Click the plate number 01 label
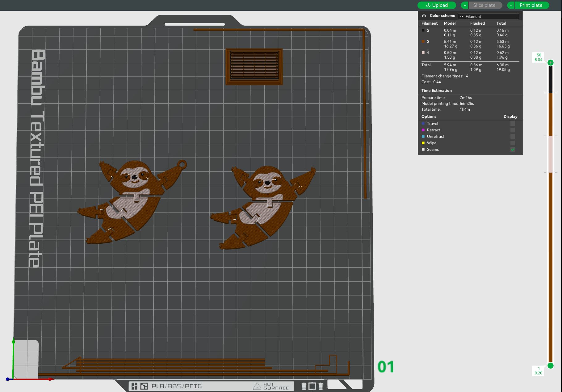The image size is (562, 392). (x=386, y=367)
